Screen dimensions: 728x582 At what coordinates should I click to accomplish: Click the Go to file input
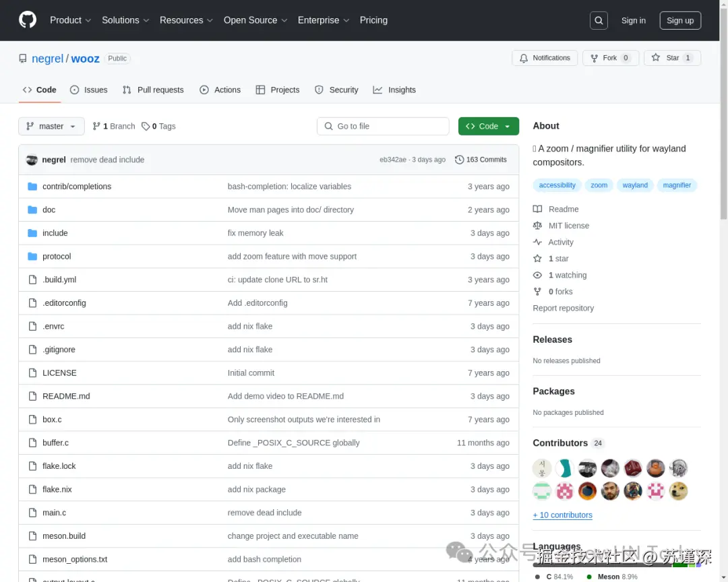click(383, 126)
